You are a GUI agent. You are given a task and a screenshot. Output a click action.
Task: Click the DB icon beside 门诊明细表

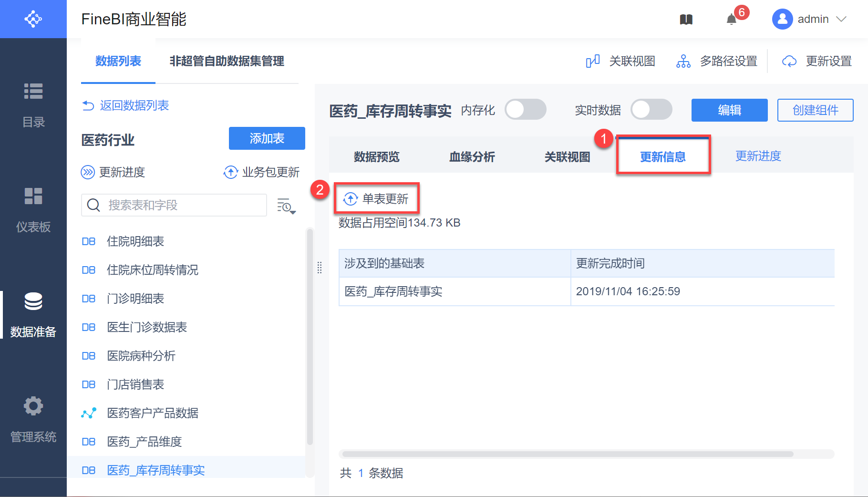[89, 299]
